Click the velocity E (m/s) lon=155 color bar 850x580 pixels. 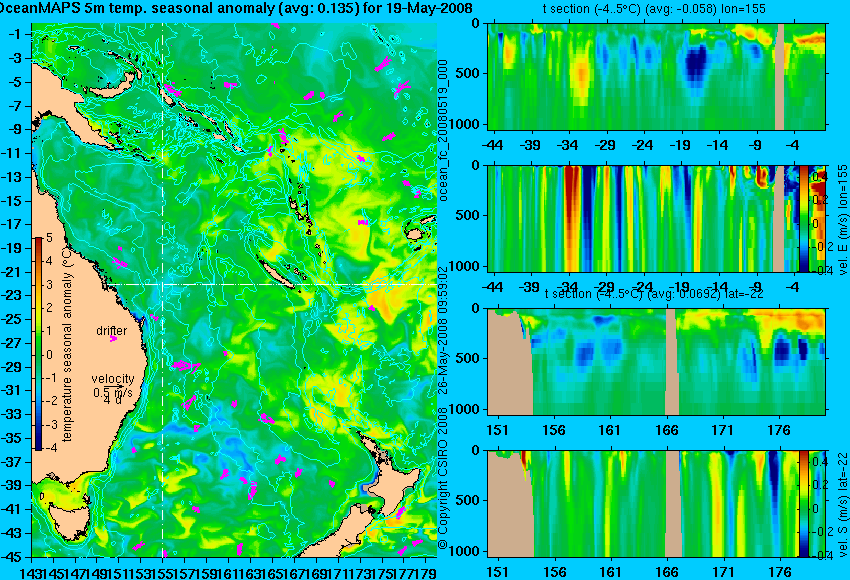click(803, 218)
